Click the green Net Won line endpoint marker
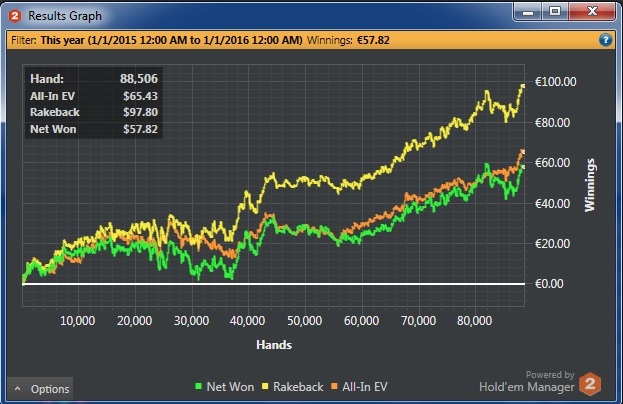 click(523, 167)
